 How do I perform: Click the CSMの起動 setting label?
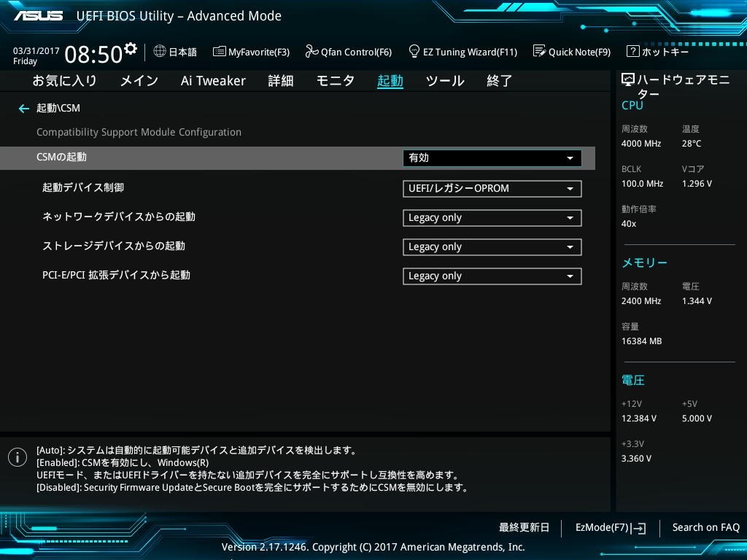61,157
